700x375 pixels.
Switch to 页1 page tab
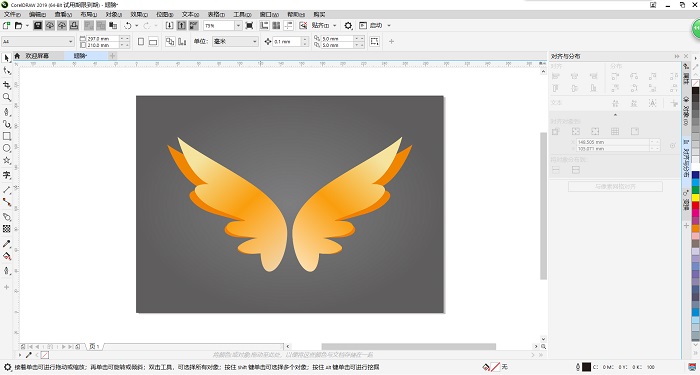click(x=94, y=346)
